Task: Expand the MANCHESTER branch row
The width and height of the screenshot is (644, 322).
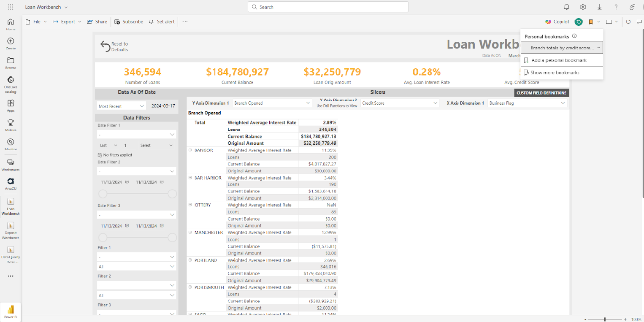Action: pos(190,232)
